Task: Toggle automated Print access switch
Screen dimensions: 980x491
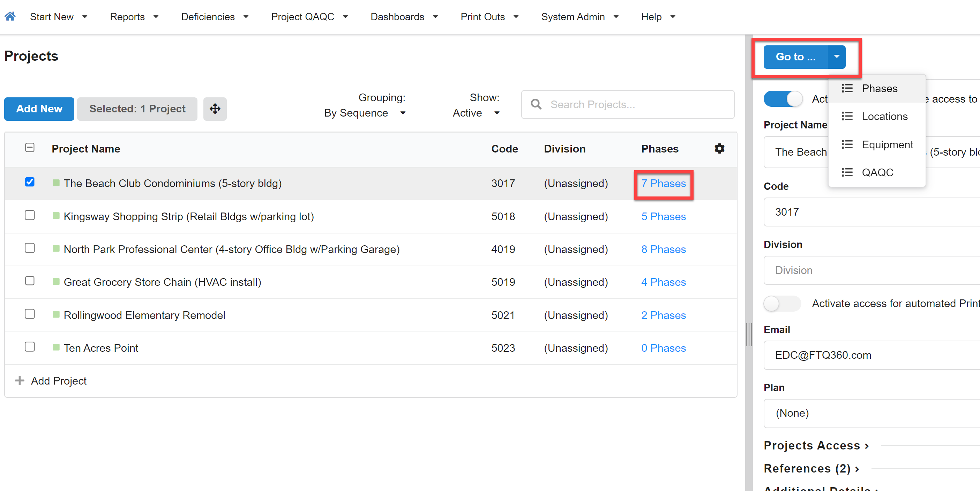Action: [x=782, y=303]
